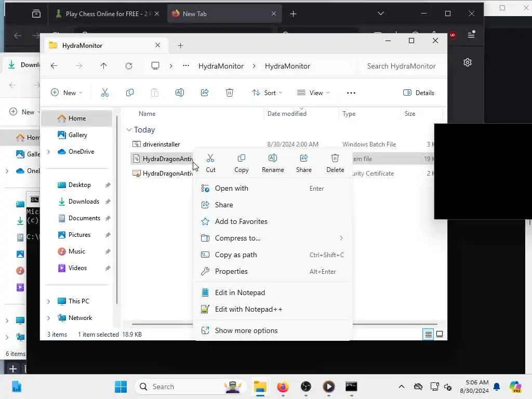This screenshot has width=532, height=399.
Task: Expand Network tree node
Action: click(48, 318)
